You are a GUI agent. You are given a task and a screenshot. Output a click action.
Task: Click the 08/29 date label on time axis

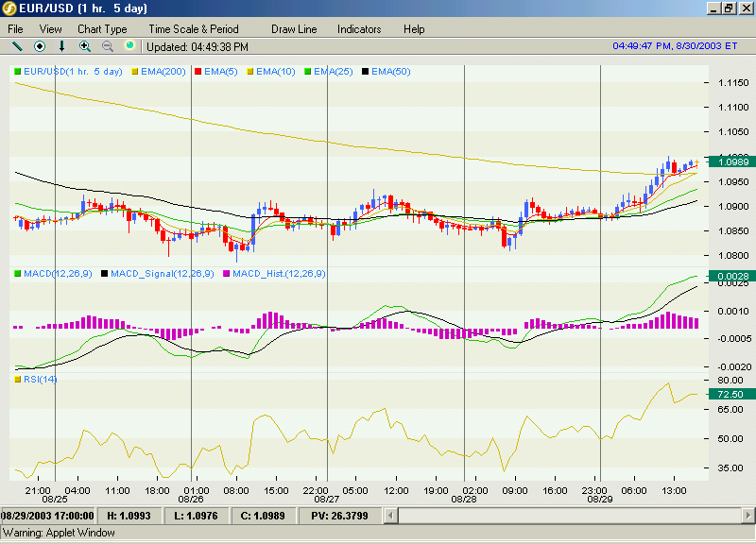click(x=600, y=500)
